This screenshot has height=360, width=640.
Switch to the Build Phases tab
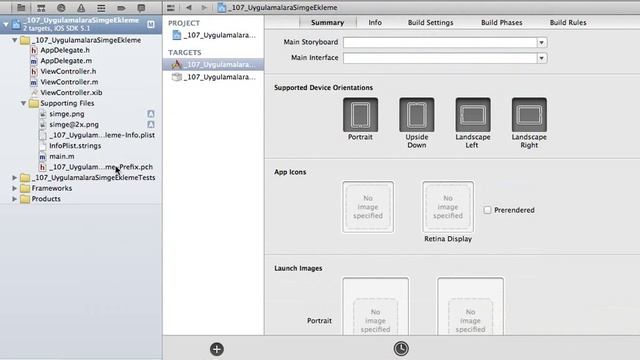click(502, 22)
